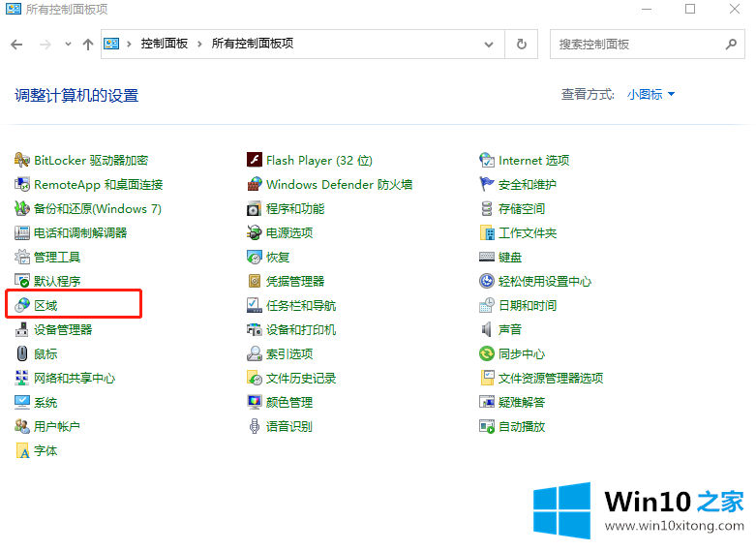Screen dimensions: 756x551
Task: Click the 搜索控制面板 search box
Action: coord(637,44)
